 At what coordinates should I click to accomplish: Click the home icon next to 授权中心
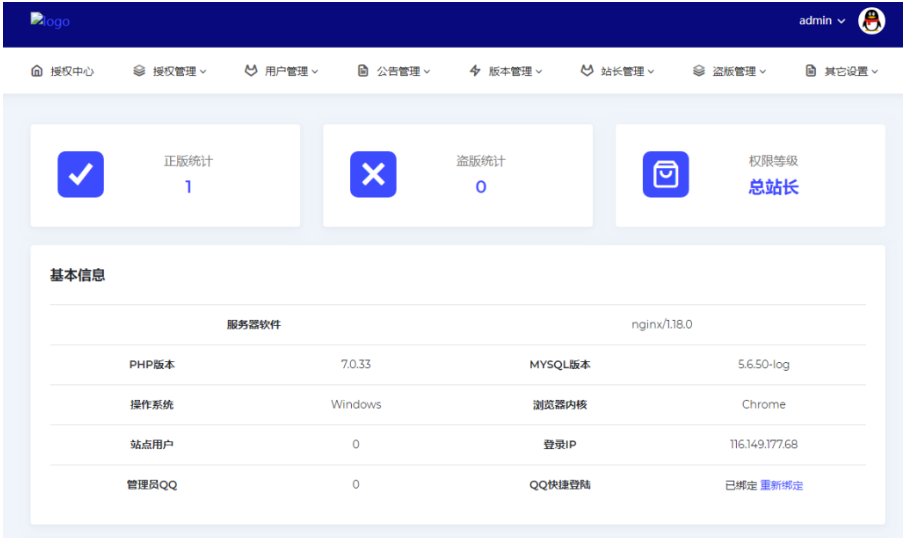37,71
